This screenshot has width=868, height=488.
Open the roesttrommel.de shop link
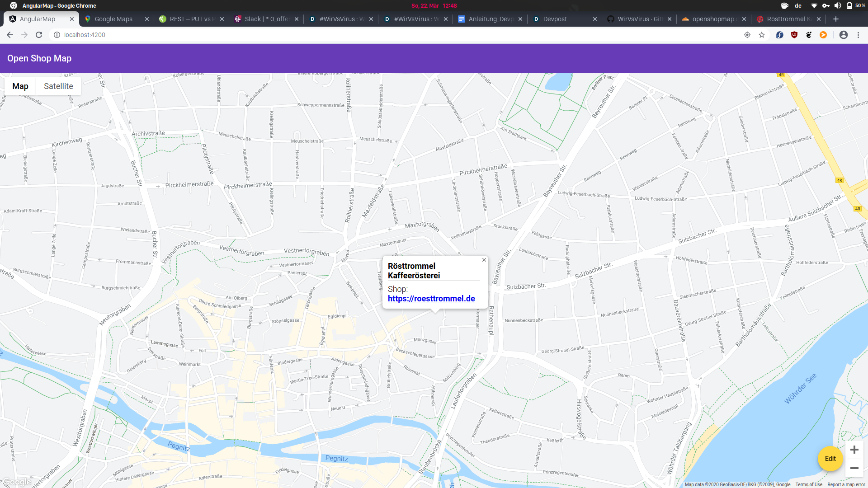(x=431, y=299)
